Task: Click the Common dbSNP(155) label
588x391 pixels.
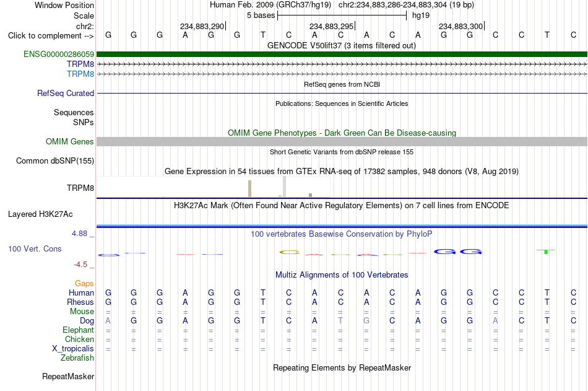Action: pos(55,160)
